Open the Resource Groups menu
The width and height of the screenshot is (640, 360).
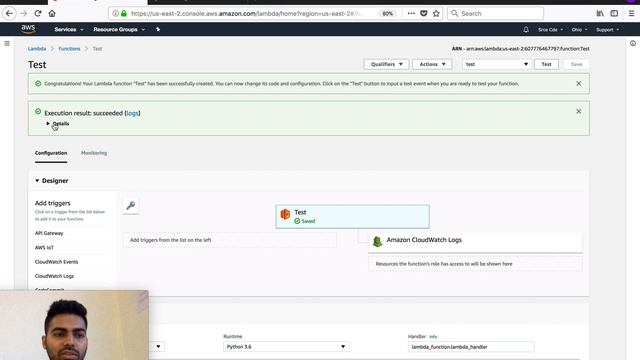click(x=119, y=29)
